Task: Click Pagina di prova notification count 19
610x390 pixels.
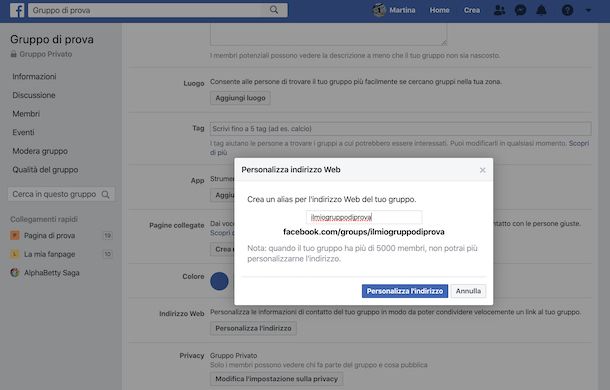Action: coord(108,235)
